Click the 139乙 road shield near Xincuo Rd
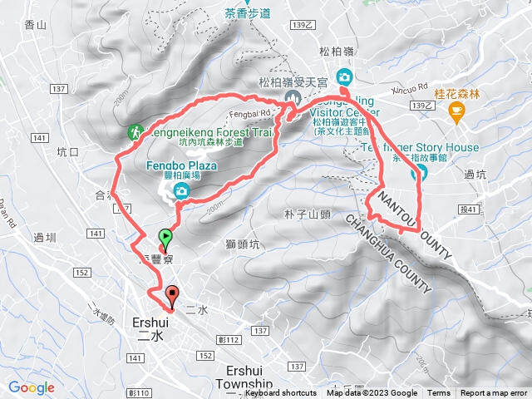Image resolution: width=532 pixels, height=399 pixels. (x=422, y=106)
